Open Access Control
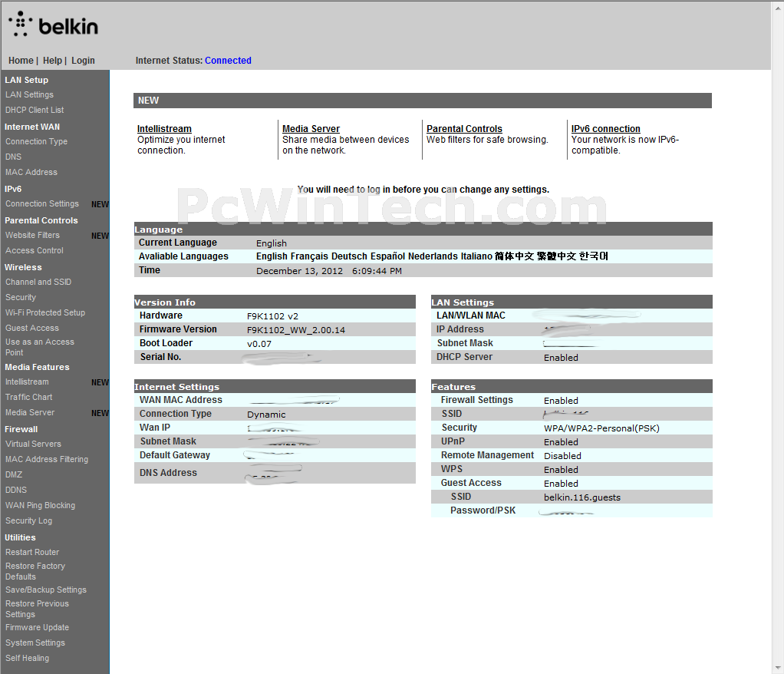Viewport: 784px width, 674px height. point(35,251)
